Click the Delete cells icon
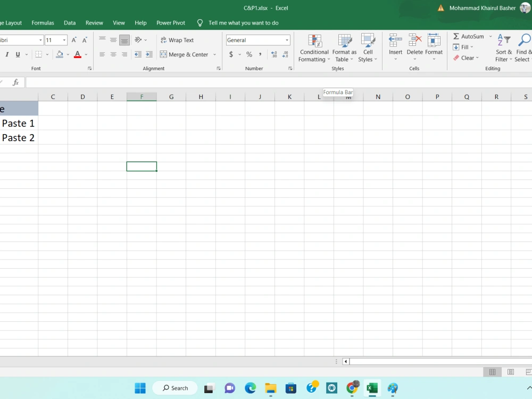Viewport: 532px width, 399px height. 414,40
